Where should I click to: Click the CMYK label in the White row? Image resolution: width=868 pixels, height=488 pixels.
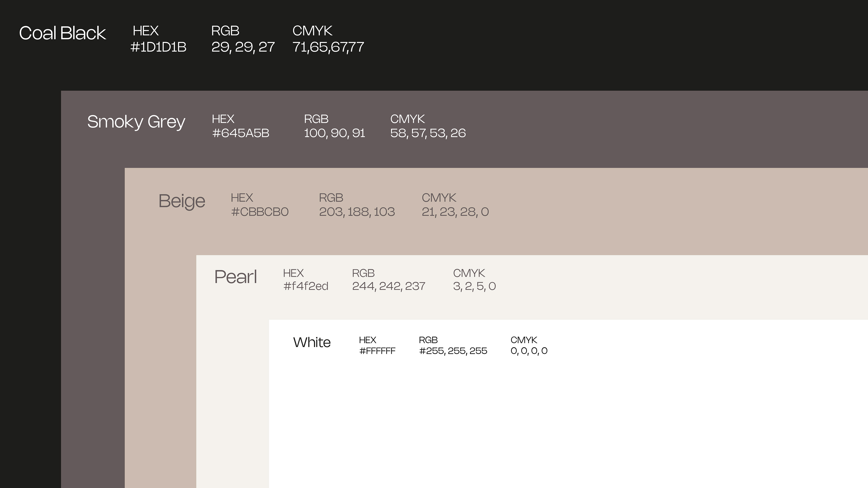pos(524,340)
